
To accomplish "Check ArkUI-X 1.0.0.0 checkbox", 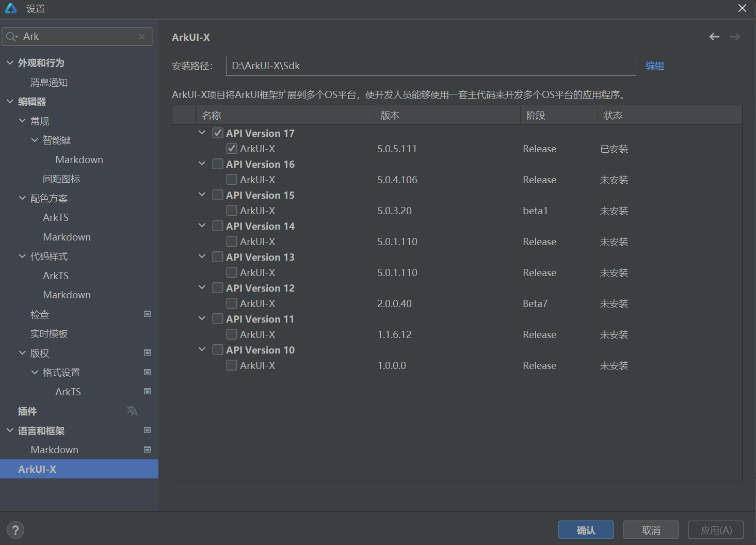I will tap(232, 365).
